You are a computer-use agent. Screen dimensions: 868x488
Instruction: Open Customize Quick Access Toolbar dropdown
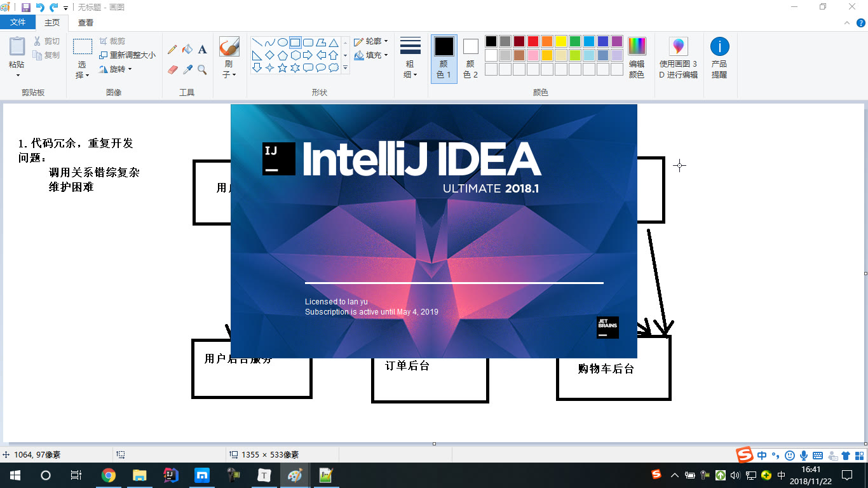click(x=65, y=8)
